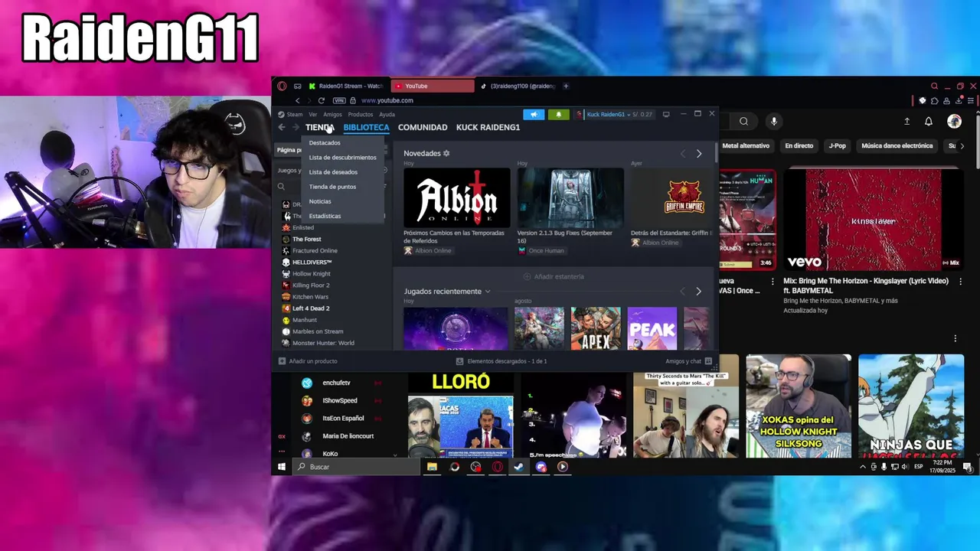980x551 pixels.
Task: Open Novedades settings gear
Action: (x=446, y=153)
